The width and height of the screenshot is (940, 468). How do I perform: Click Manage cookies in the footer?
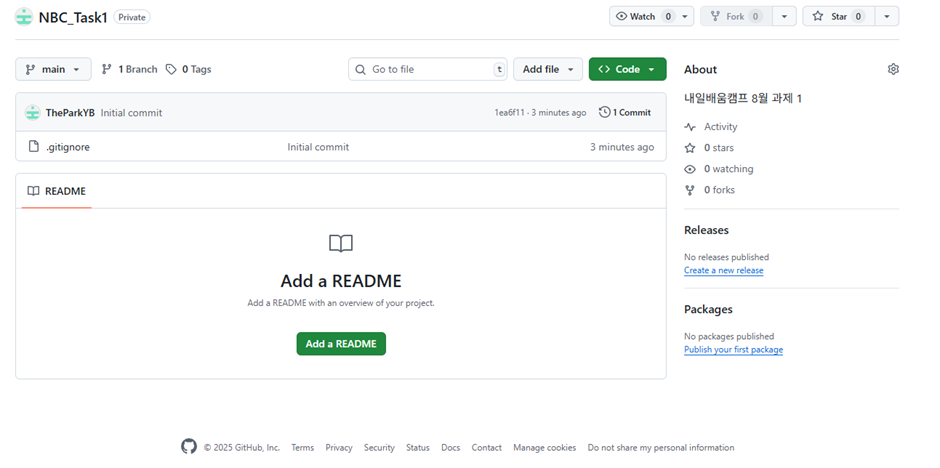[x=544, y=448]
